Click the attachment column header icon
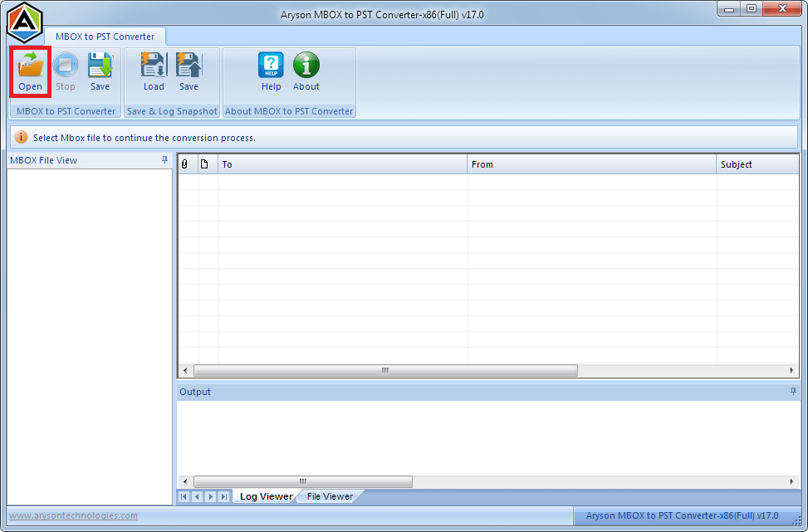This screenshot has height=532, width=808. coord(184,164)
